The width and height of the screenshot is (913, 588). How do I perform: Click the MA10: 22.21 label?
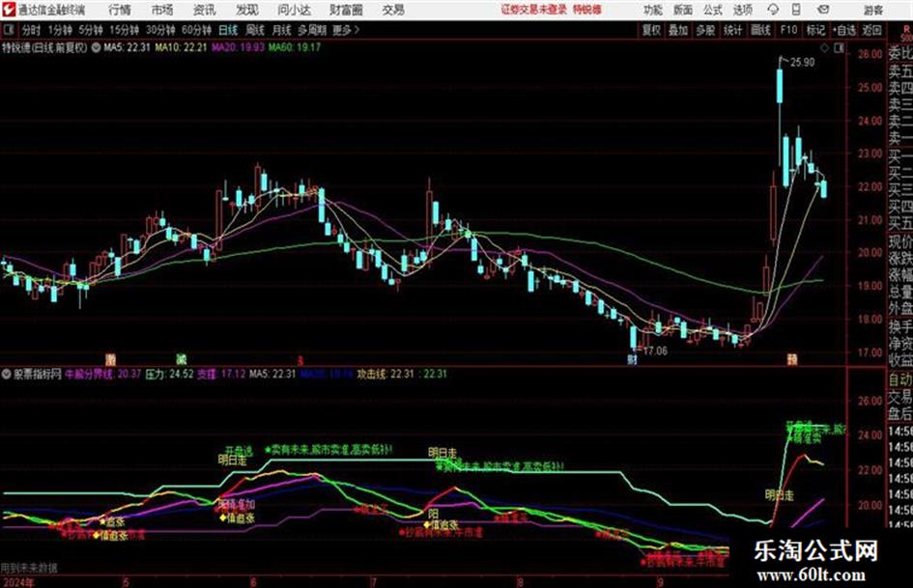181,47
